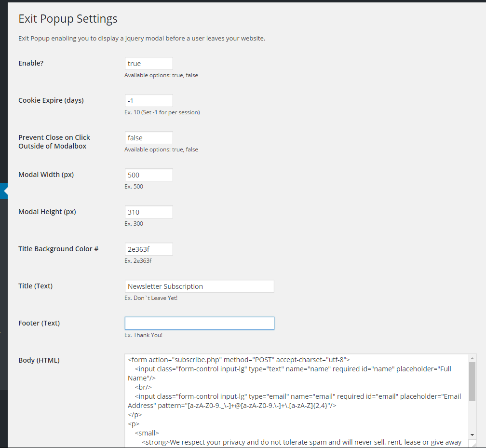The width and height of the screenshot is (486, 448).
Task: Click the Modal Width (px) field
Action: coord(148,175)
